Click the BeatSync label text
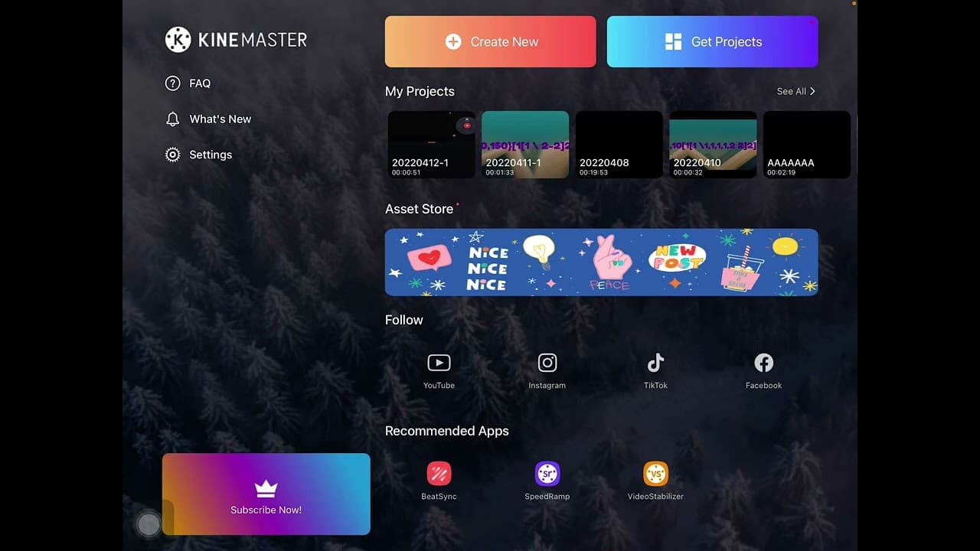980x551 pixels. 439,497
